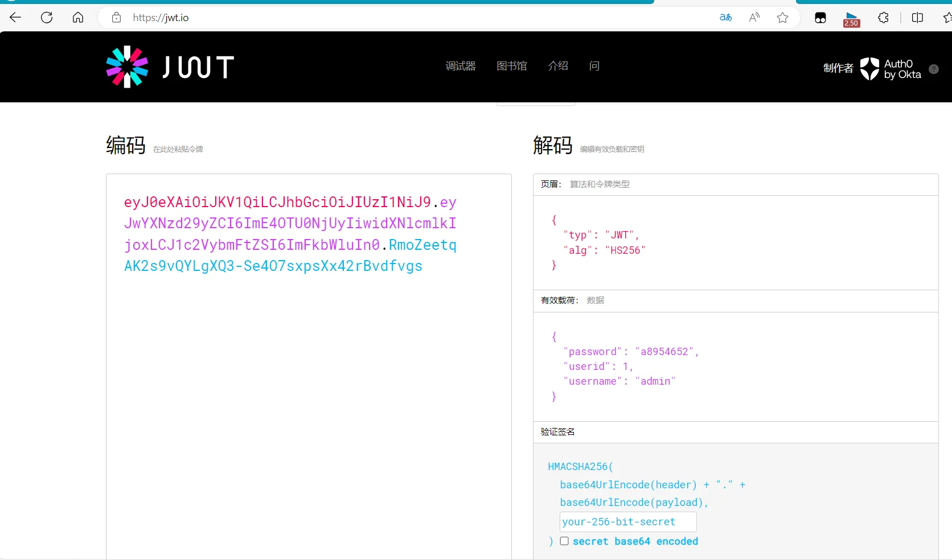This screenshot has height=560, width=952.
Task: Toggle split screen view icon
Action: (x=917, y=18)
